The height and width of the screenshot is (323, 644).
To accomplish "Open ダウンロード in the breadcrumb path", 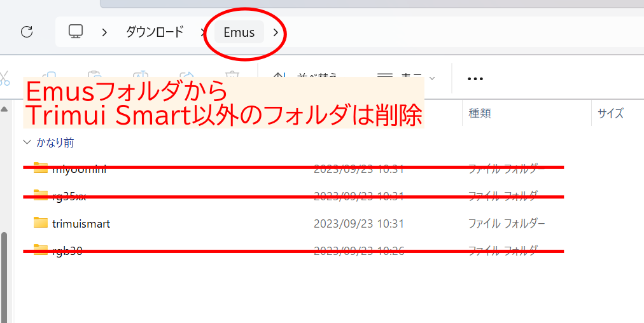I will (x=155, y=32).
